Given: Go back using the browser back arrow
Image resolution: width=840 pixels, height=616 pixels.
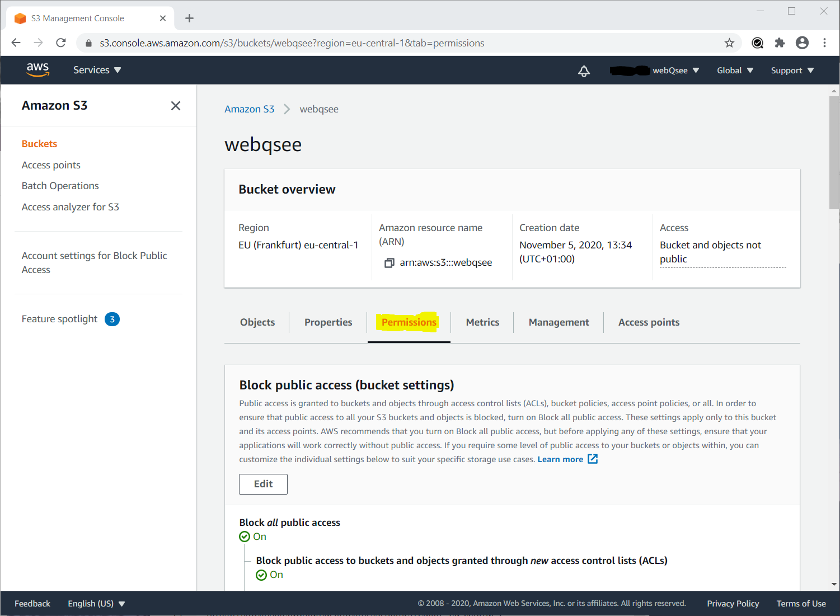Looking at the screenshot, I should [x=16, y=43].
